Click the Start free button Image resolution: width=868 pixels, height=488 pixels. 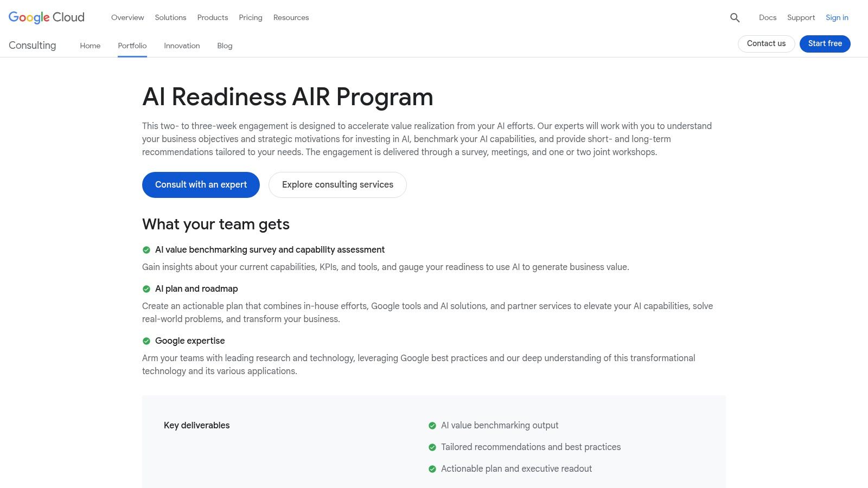click(825, 43)
